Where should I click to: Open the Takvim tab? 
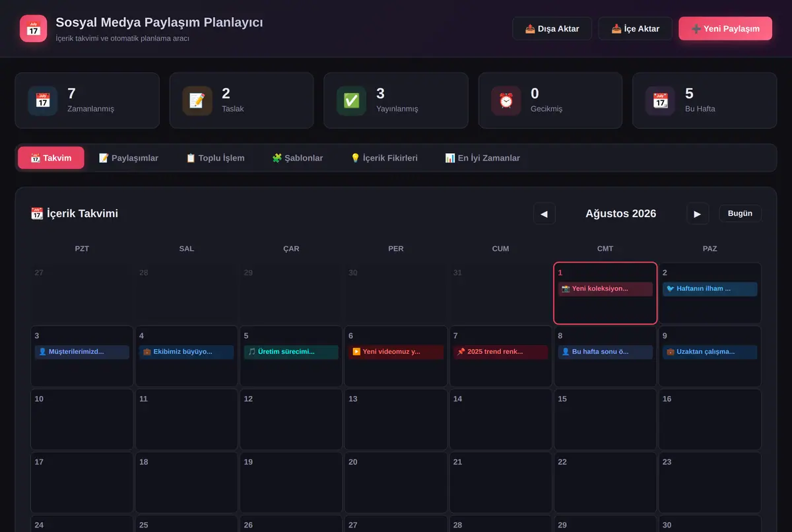click(51, 158)
